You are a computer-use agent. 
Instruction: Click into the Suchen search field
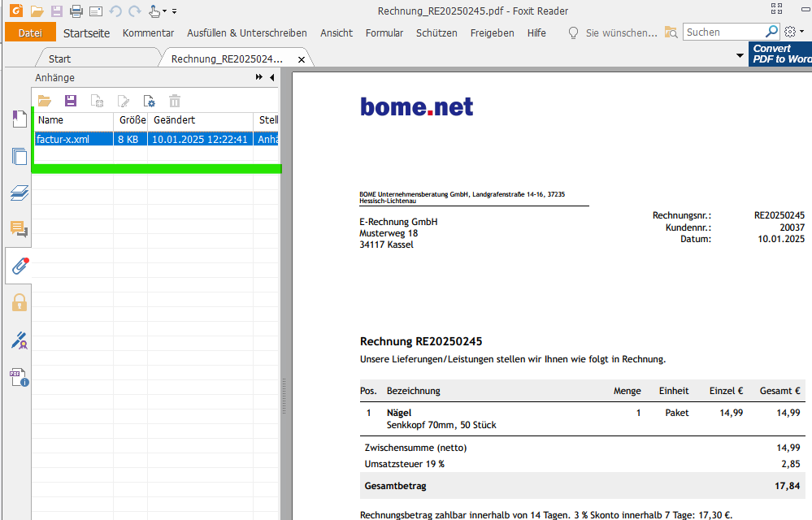723,32
